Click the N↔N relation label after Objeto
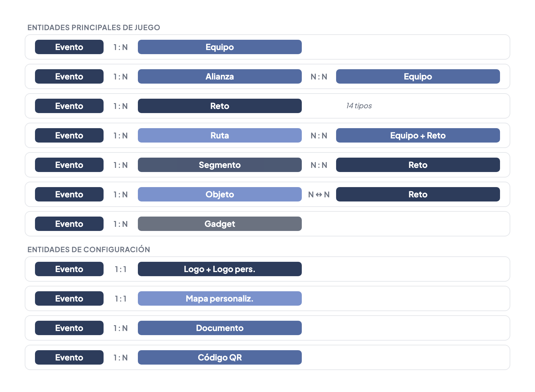The width and height of the screenshot is (535, 392). pyautogui.click(x=319, y=195)
